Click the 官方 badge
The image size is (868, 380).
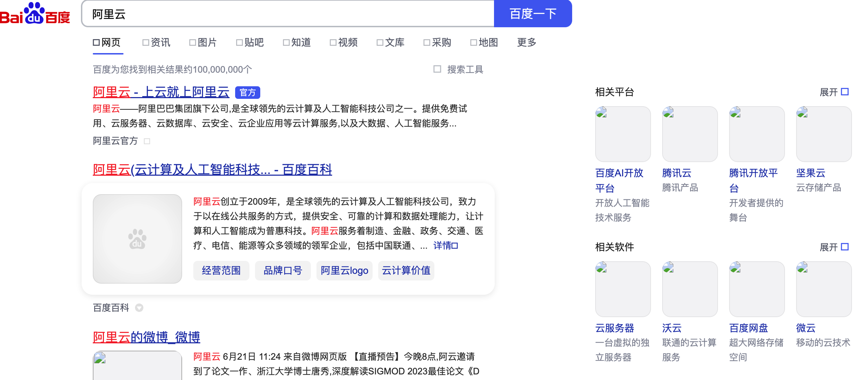click(248, 93)
